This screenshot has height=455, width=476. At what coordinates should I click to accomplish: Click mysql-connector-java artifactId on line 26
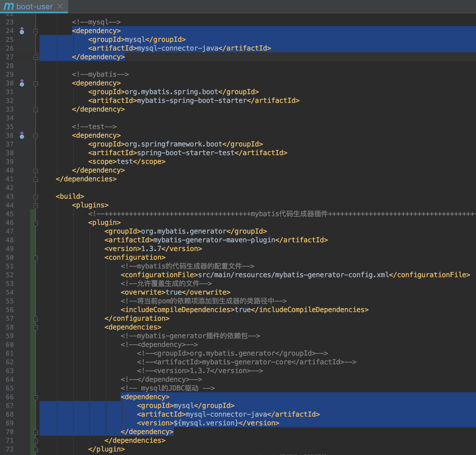178,48
